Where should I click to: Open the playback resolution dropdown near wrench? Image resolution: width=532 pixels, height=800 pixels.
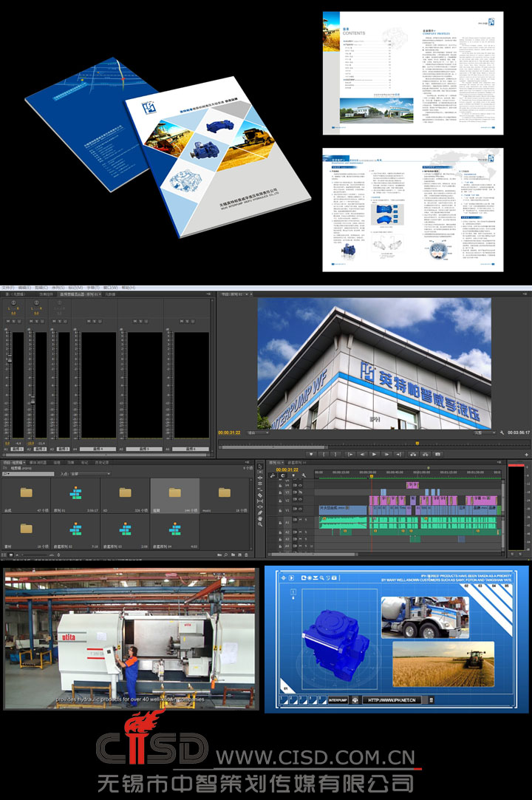click(x=485, y=433)
